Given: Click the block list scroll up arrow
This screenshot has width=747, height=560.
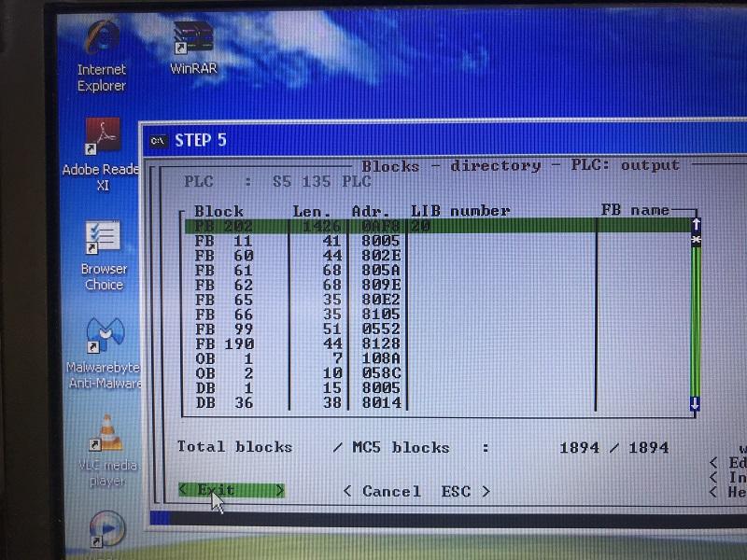Looking at the screenshot, I should pyautogui.click(x=696, y=224).
